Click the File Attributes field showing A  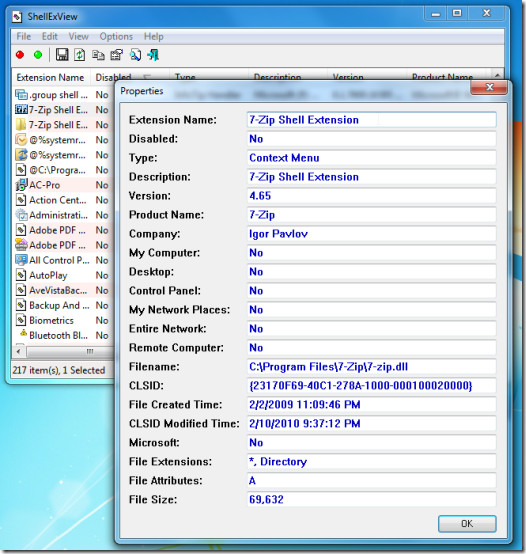pyautogui.click(x=372, y=481)
